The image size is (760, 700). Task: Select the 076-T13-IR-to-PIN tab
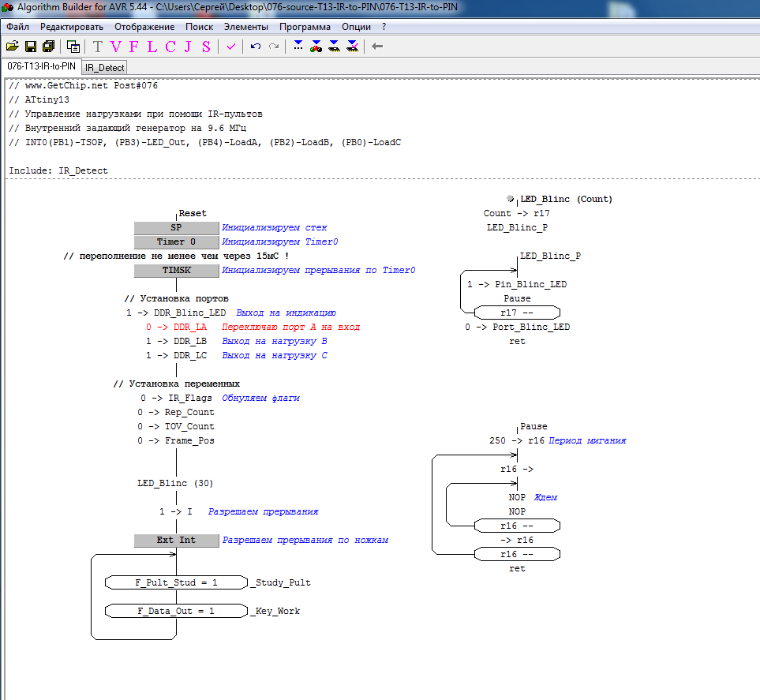[41, 67]
